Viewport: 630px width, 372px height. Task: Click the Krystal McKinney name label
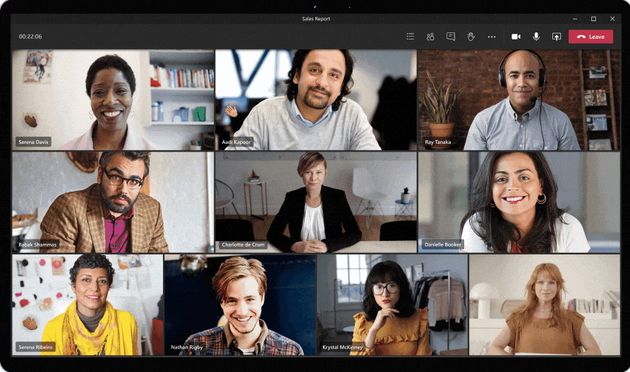(x=342, y=347)
